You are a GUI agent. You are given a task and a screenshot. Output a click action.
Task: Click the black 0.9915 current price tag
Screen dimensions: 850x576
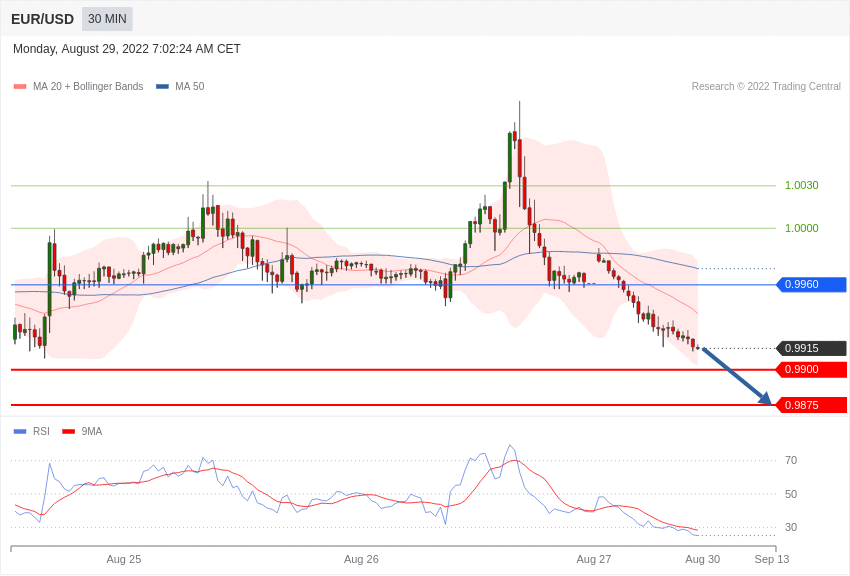[x=812, y=348]
